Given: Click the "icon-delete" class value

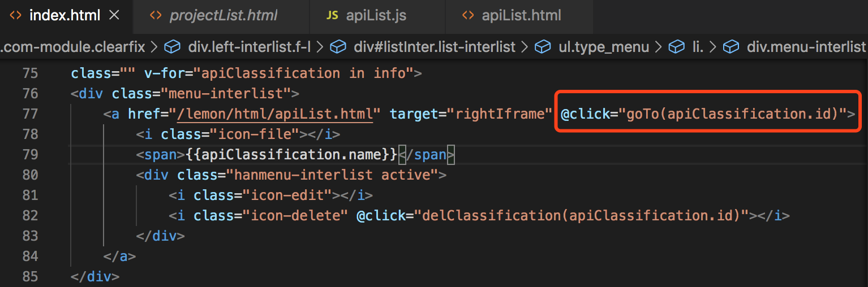Looking at the screenshot, I should [x=295, y=215].
